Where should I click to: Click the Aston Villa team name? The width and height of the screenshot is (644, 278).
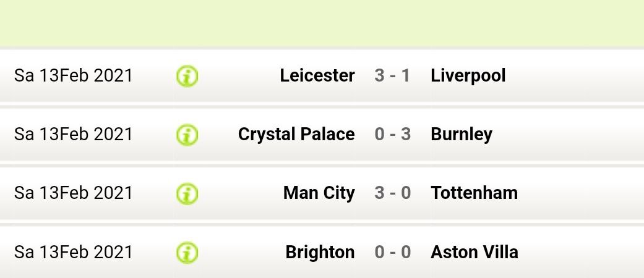pos(474,252)
